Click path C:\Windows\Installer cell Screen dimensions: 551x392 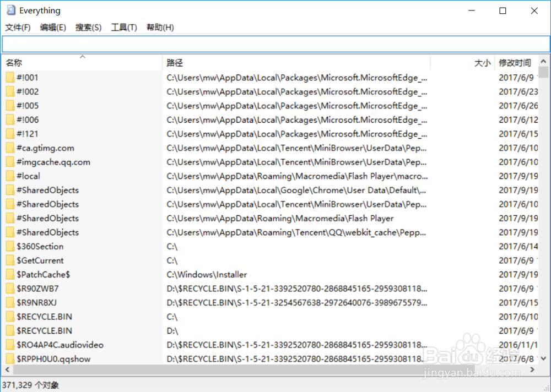click(207, 274)
